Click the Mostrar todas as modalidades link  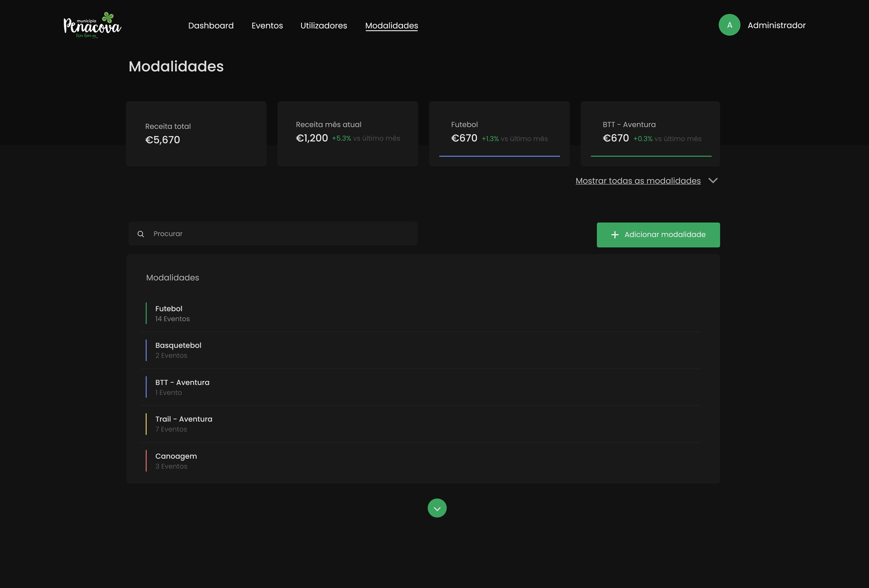[x=638, y=181]
